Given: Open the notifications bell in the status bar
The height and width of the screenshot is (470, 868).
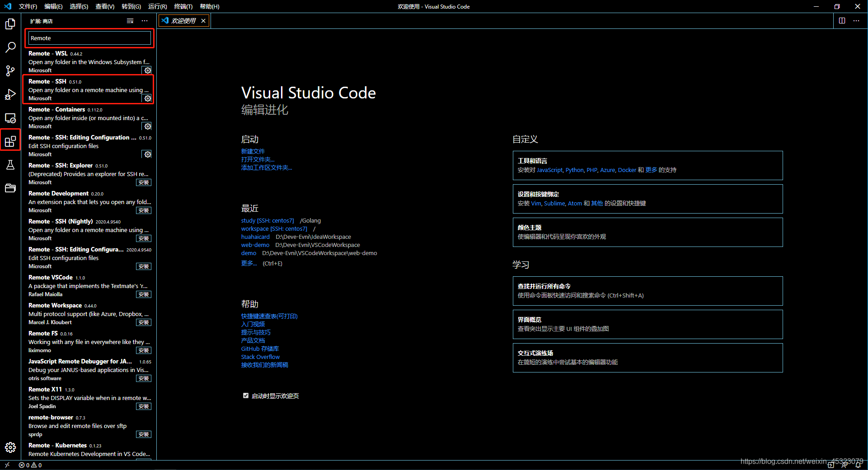Looking at the screenshot, I should (x=858, y=465).
